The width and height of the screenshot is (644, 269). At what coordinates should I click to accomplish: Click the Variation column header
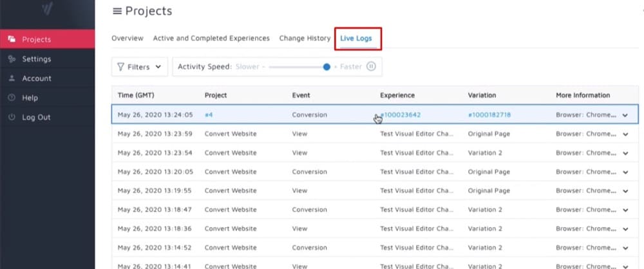482,95
